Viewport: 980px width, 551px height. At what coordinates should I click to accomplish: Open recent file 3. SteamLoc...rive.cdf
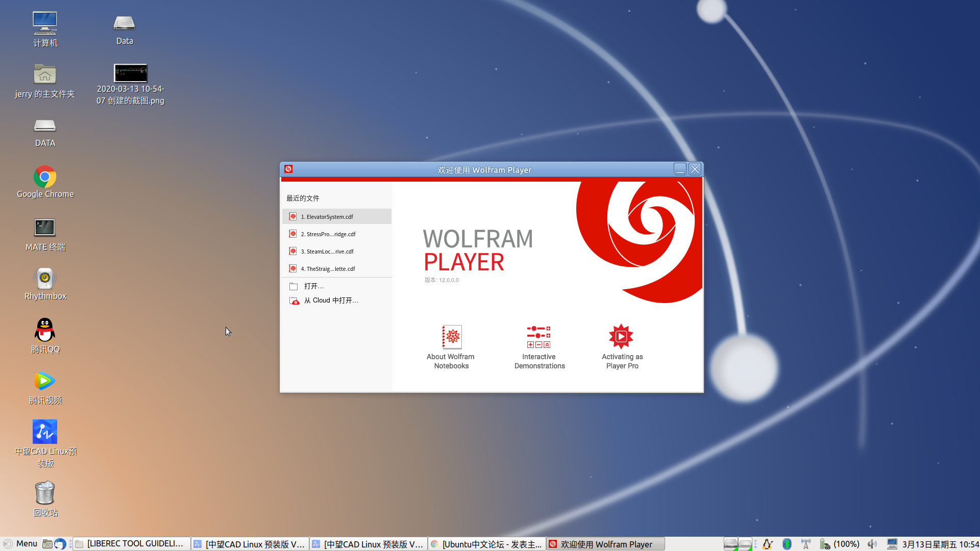click(337, 252)
